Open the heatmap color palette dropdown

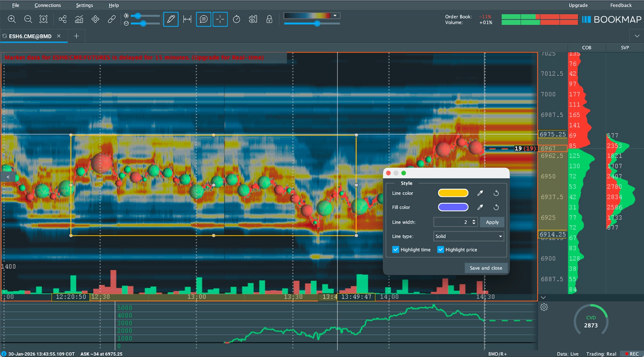coord(335,15)
